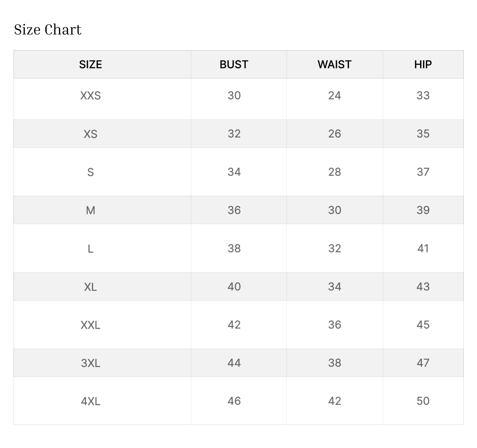Click the SIZE column header
Image resolution: width=477 pixels, height=448 pixels.
pyautogui.click(x=90, y=65)
